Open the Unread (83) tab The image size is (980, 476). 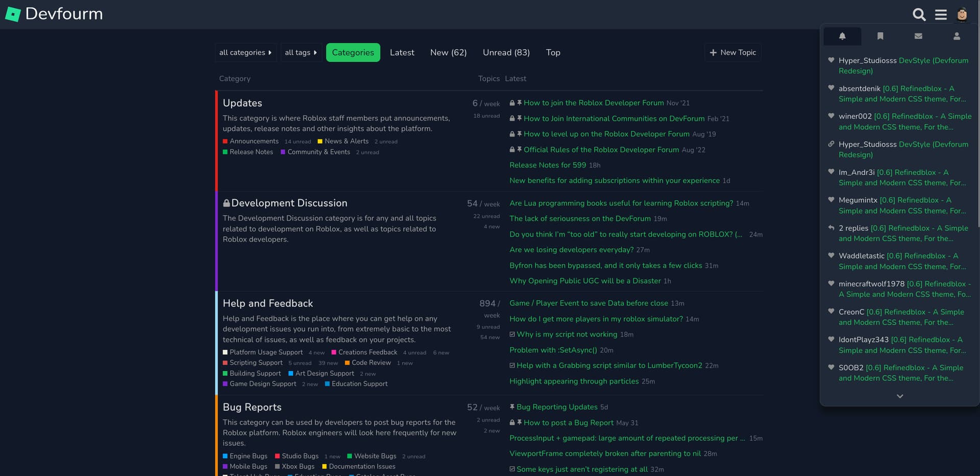pyautogui.click(x=506, y=52)
